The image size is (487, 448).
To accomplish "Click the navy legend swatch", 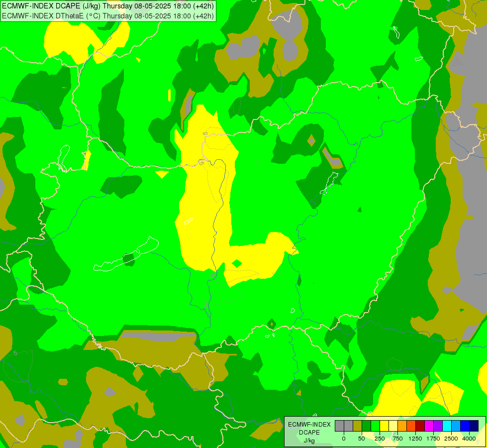I will pos(474,426).
